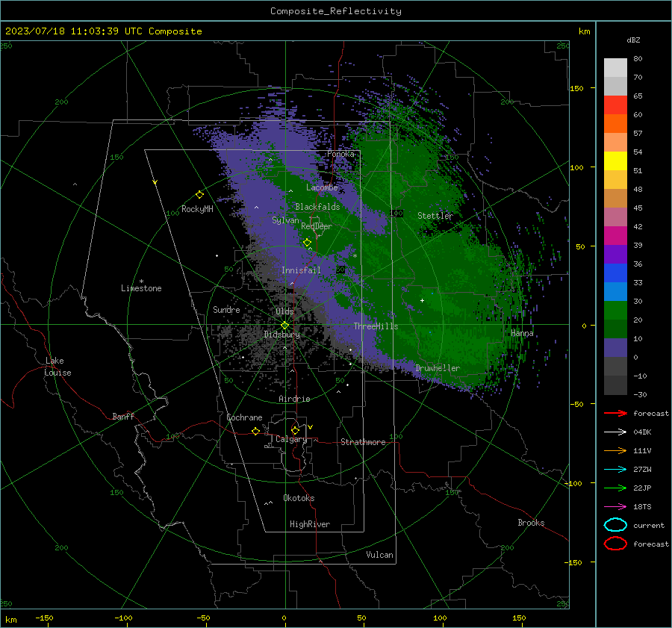Click the dBZ legend heading
The image size is (672, 628).
point(633,40)
